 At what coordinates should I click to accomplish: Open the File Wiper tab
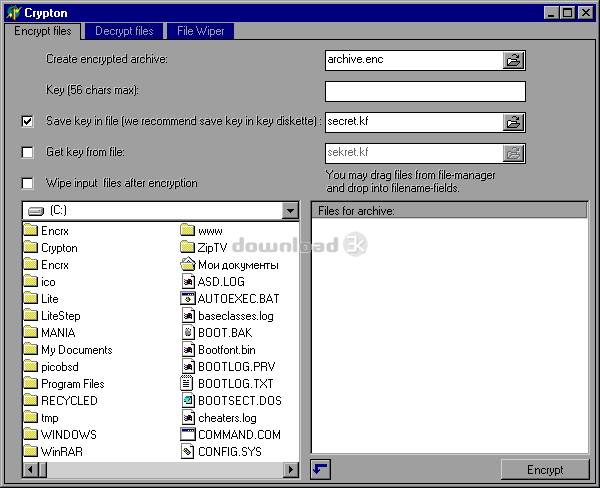(199, 31)
